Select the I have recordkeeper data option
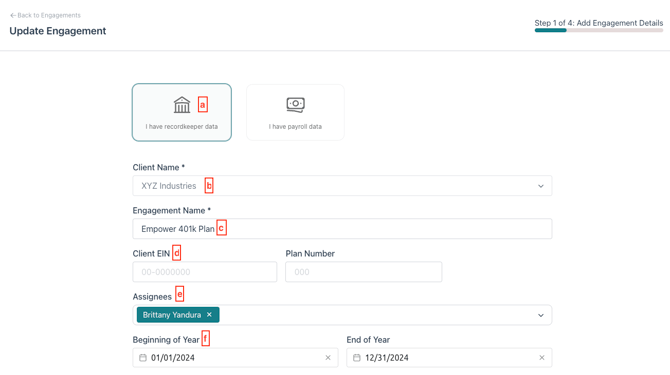The height and width of the screenshot is (375, 670). [x=182, y=112]
